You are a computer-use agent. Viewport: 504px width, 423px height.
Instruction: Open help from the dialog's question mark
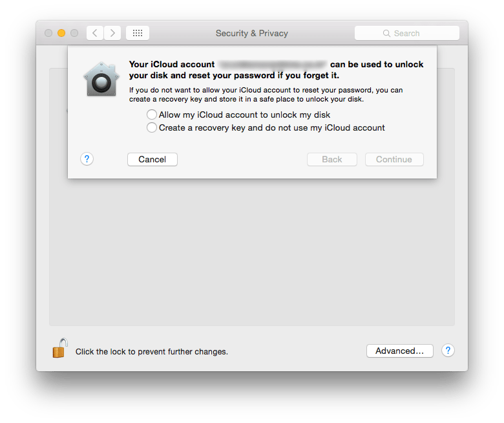88,159
